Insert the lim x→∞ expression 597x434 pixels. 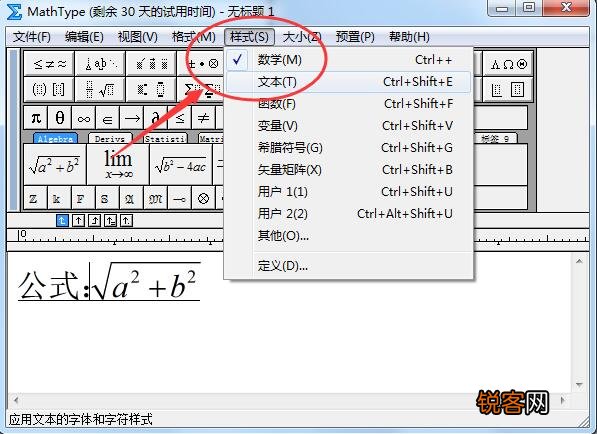coord(118,165)
